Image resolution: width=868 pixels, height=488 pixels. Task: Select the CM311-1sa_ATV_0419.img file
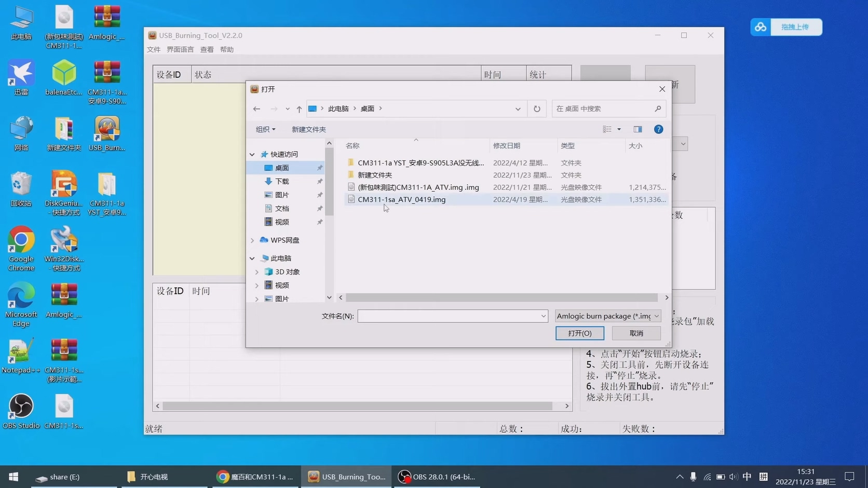tap(401, 199)
